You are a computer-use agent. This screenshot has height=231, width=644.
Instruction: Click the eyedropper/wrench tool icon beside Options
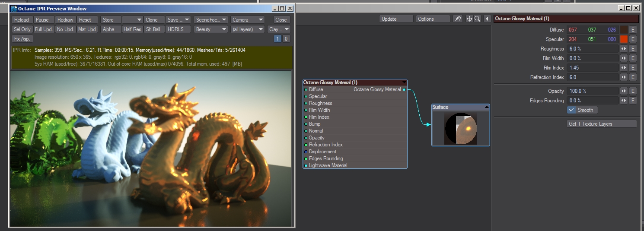tap(457, 19)
